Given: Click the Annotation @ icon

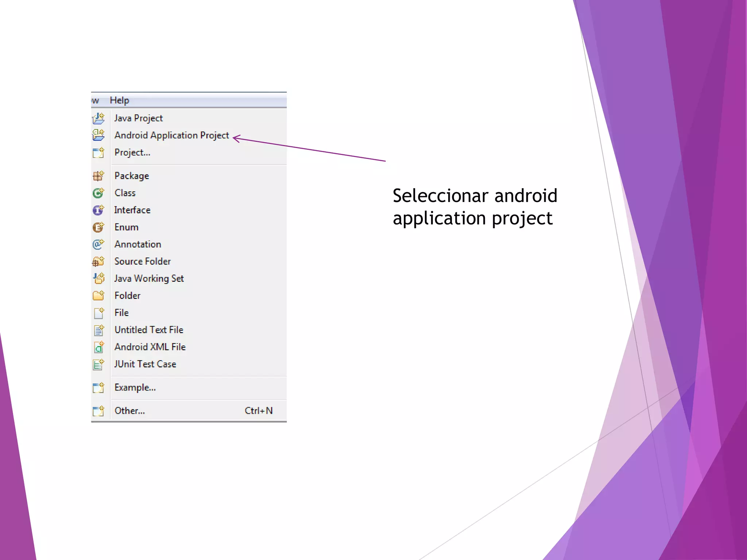Looking at the screenshot, I should (x=98, y=244).
